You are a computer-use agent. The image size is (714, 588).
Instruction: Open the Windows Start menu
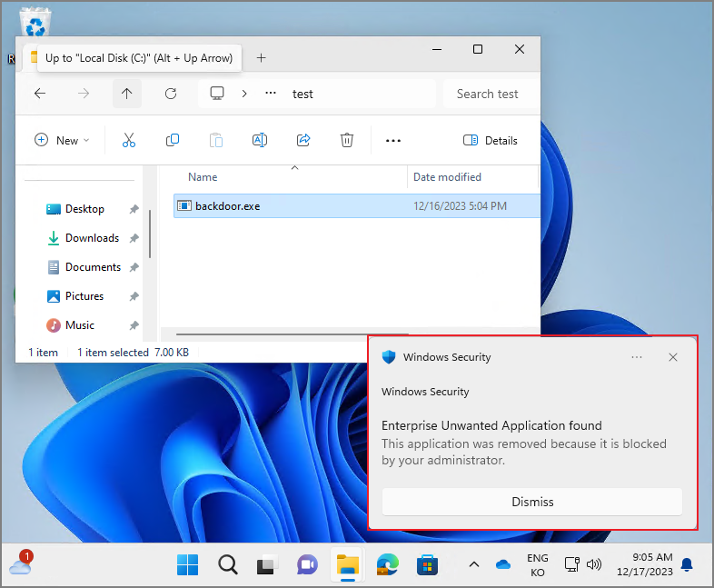(188, 564)
